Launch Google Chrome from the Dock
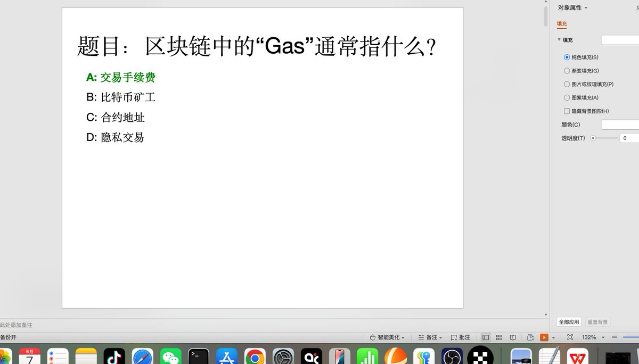This screenshot has height=364, width=639. [255, 357]
